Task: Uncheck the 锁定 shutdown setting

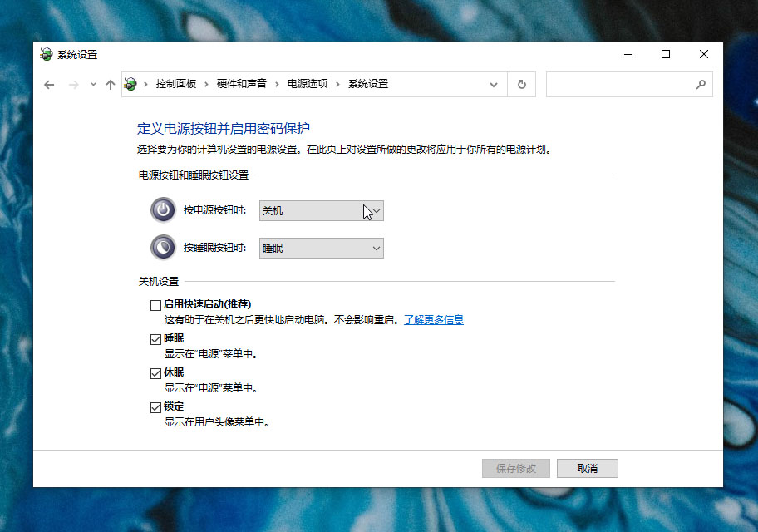Action: point(155,407)
